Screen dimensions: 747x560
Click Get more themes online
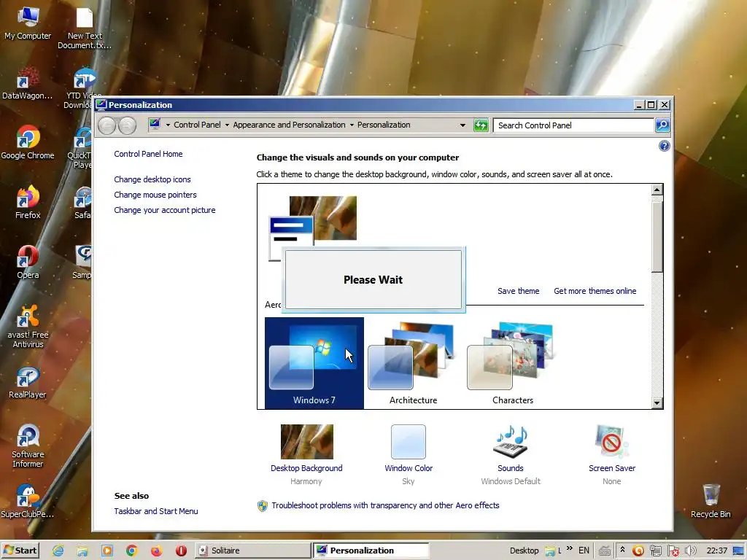[x=595, y=291]
